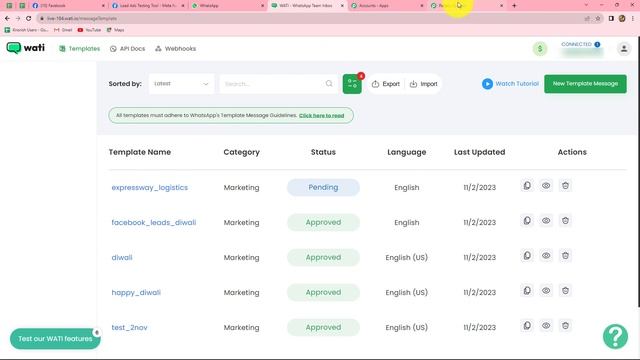Switch to the Accounts Apps browser tab

click(x=386, y=6)
